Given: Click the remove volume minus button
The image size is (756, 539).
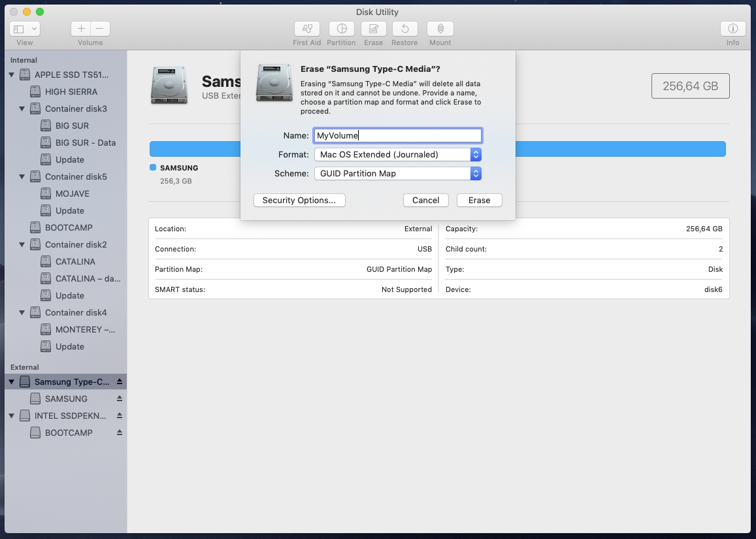Looking at the screenshot, I should coord(100,29).
